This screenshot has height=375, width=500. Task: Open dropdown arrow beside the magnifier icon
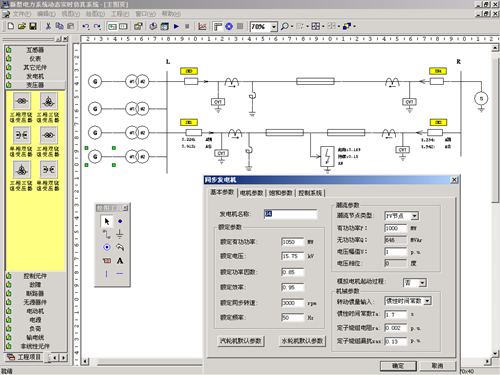(x=292, y=26)
